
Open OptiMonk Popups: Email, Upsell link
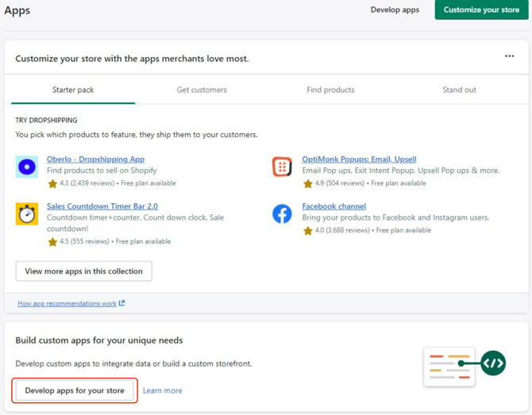[359, 159]
